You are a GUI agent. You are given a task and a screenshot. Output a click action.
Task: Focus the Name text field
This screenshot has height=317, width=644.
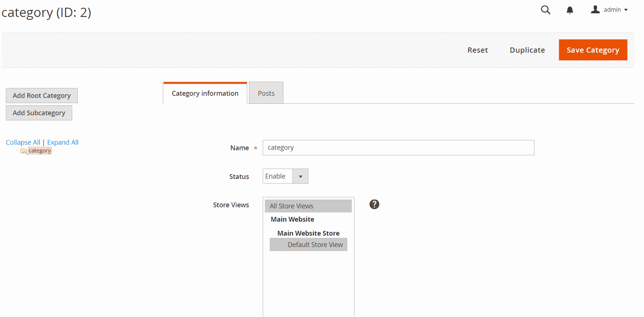point(398,148)
